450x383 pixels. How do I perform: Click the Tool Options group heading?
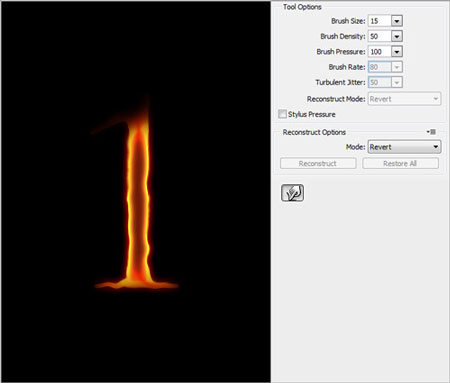[302, 7]
